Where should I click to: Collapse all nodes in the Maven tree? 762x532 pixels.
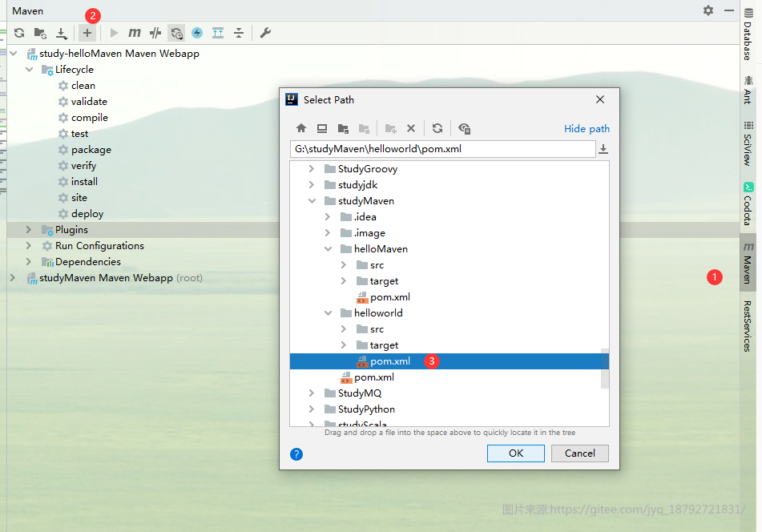[239, 33]
